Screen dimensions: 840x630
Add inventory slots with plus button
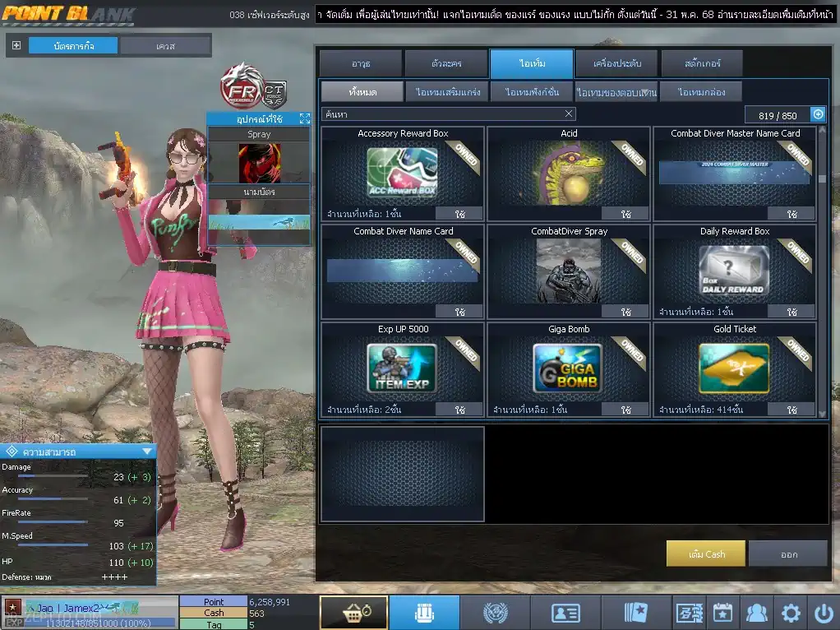[x=818, y=114]
